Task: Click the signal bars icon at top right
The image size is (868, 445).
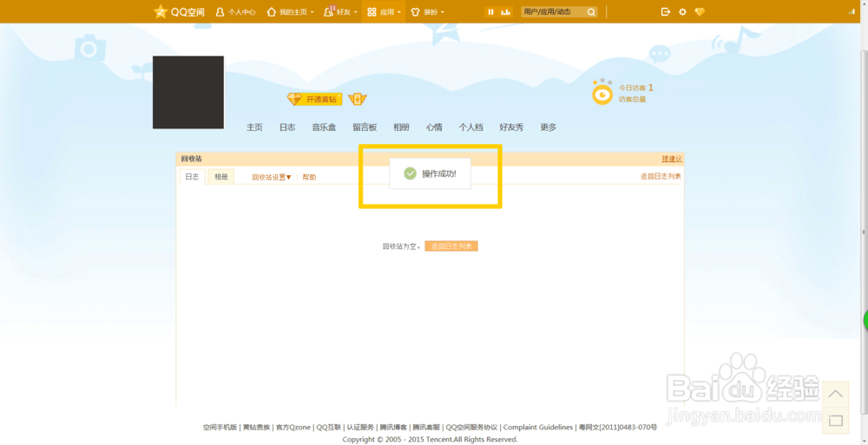Action: (x=852, y=11)
